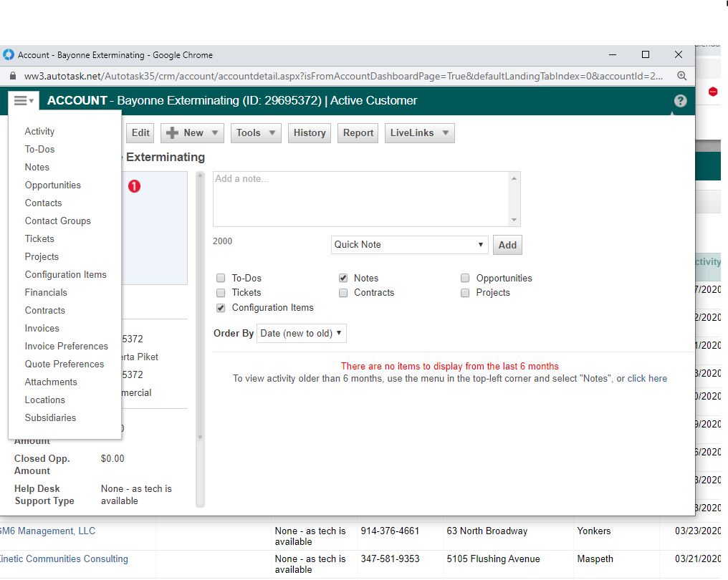Enable the Projects checkbox
Screen dimensions: 728x580
[x=465, y=293]
